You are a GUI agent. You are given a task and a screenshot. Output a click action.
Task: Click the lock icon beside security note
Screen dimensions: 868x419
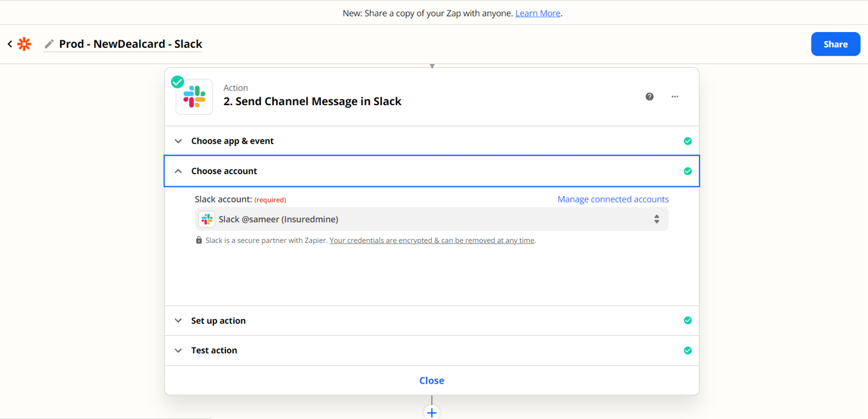pos(199,241)
